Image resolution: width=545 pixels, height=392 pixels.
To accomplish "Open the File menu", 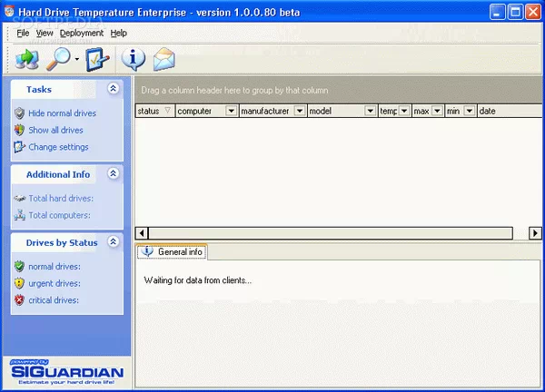I will [x=23, y=33].
